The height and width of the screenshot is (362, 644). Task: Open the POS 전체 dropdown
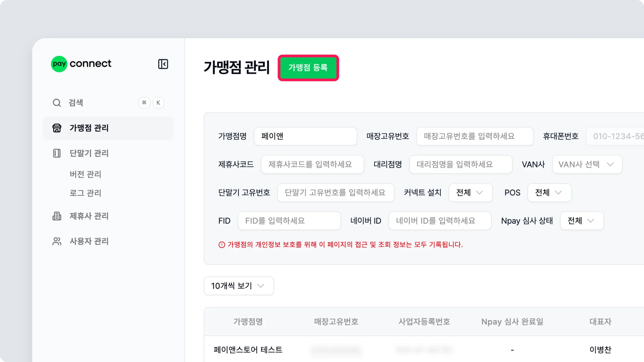(549, 193)
